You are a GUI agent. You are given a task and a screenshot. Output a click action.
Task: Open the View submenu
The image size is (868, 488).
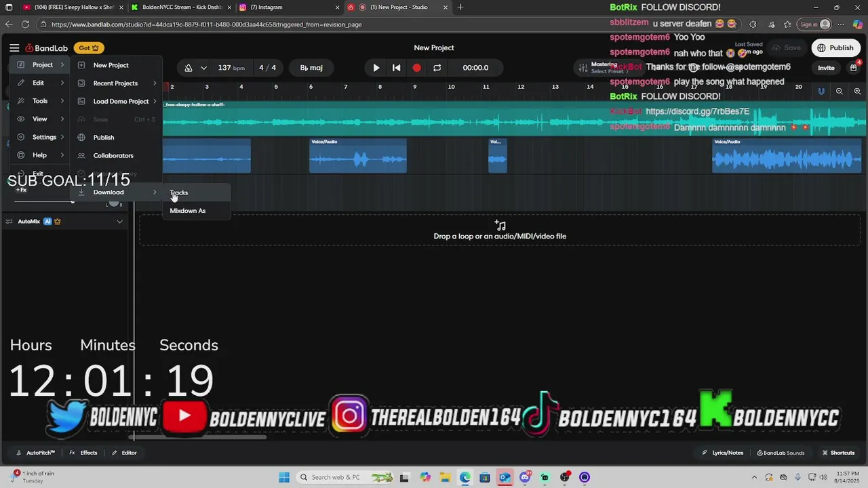tap(39, 119)
